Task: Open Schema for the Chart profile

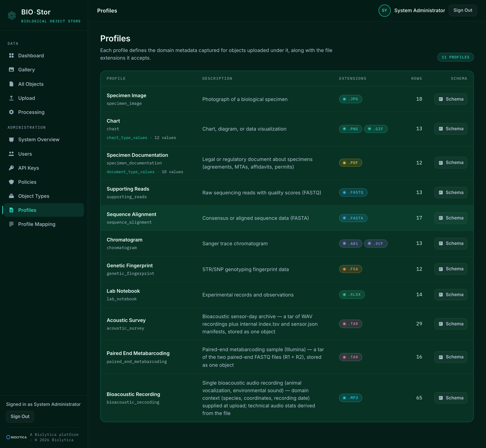Action: [x=451, y=129]
